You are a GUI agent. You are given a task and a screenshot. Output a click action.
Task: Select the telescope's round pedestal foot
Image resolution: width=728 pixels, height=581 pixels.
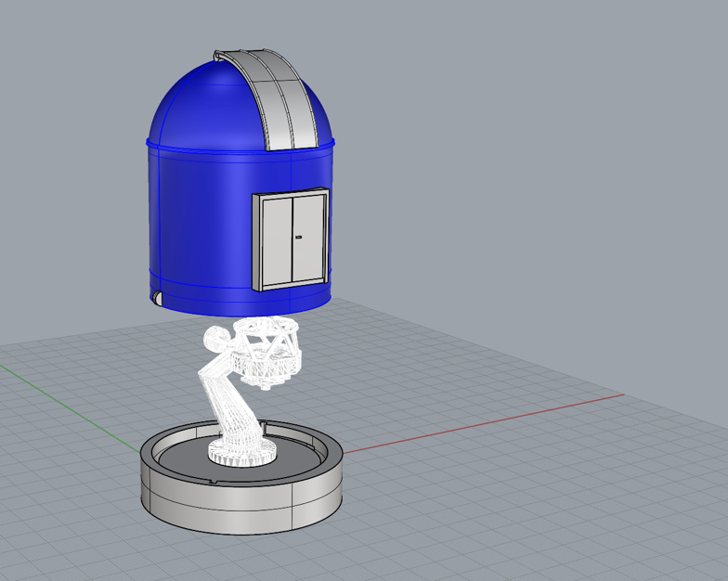pos(242,453)
